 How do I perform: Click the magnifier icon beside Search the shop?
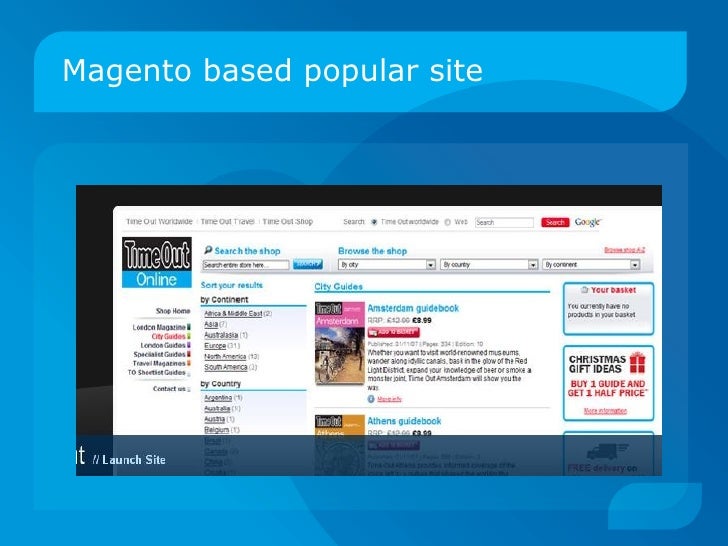pyautogui.click(x=208, y=250)
